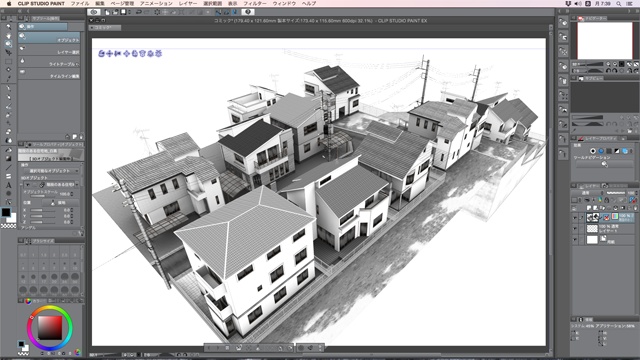
Task: Select the タイムライン編集 sub tool
Action: (x=49, y=74)
